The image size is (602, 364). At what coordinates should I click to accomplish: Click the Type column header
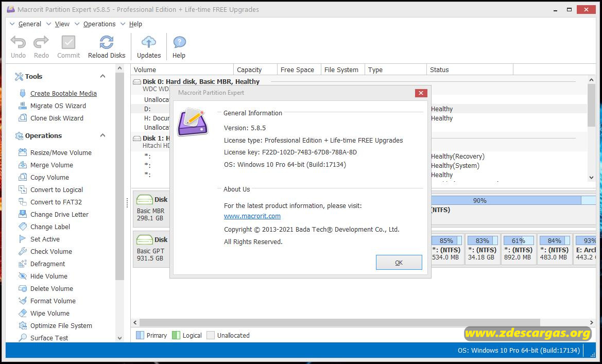point(395,70)
